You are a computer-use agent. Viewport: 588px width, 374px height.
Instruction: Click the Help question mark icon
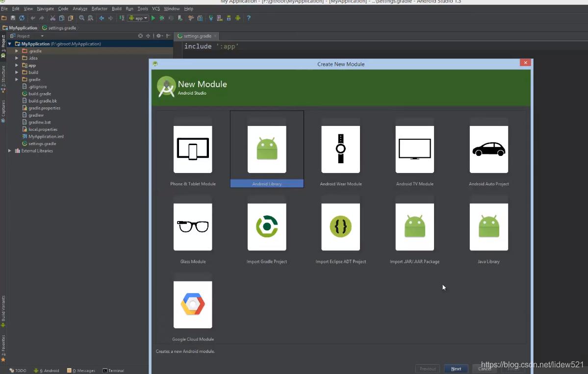click(x=249, y=18)
